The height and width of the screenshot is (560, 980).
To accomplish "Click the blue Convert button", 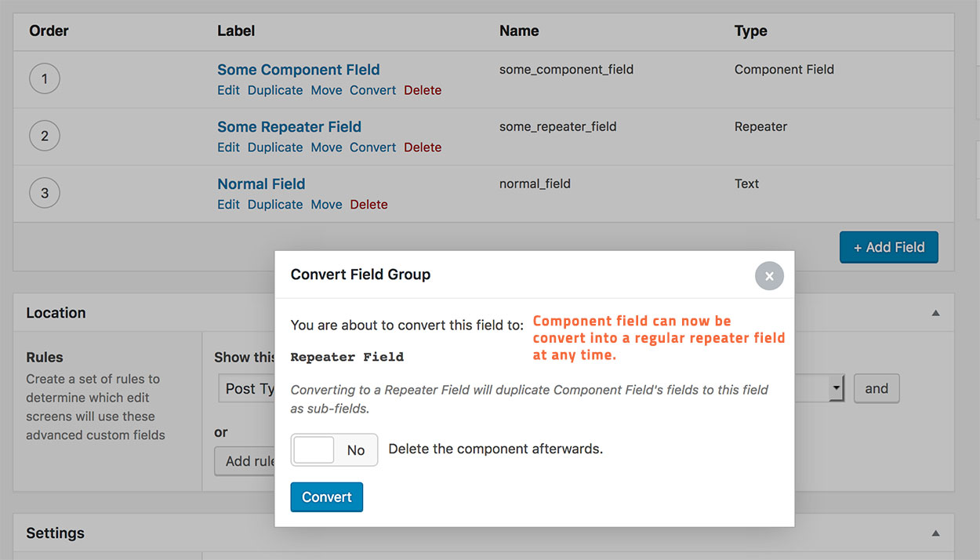I will (x=326, y=497).
